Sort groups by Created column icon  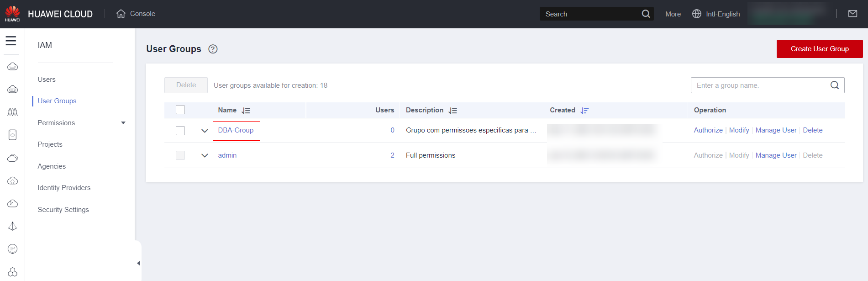click(584, 111)
